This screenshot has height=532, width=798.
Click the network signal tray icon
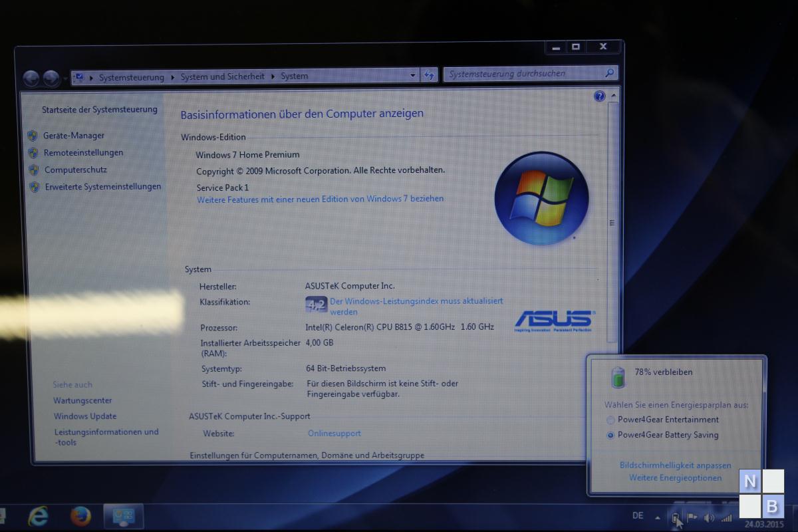click(x=726, y=517)
